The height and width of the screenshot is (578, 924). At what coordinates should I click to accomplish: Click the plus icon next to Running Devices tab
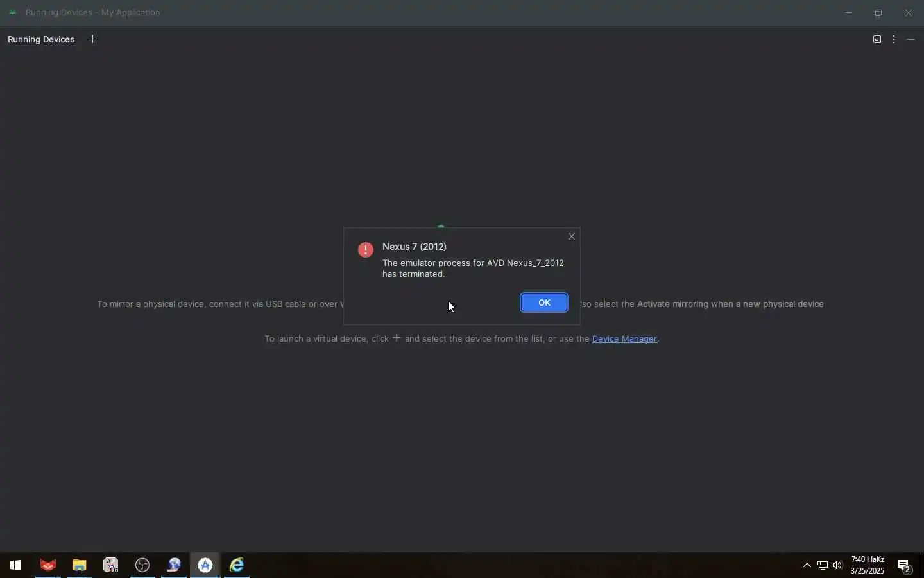[x=93, y=39]
